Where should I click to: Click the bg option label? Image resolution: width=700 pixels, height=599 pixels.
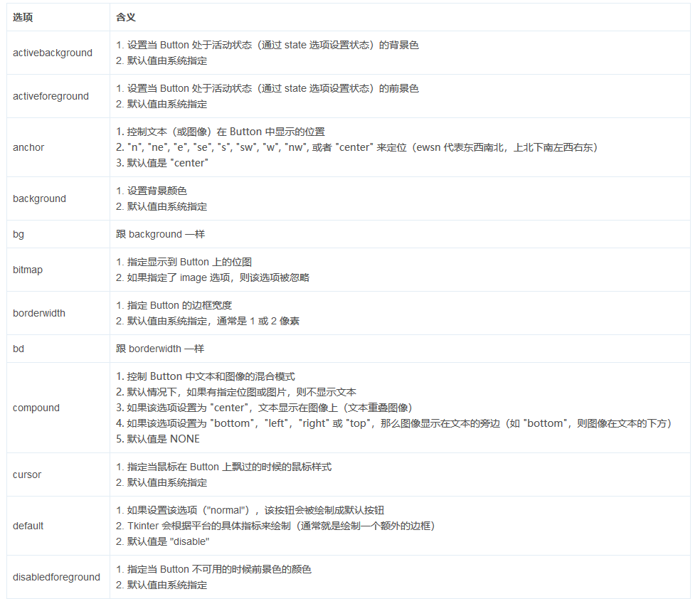click(x=18, y=234)
